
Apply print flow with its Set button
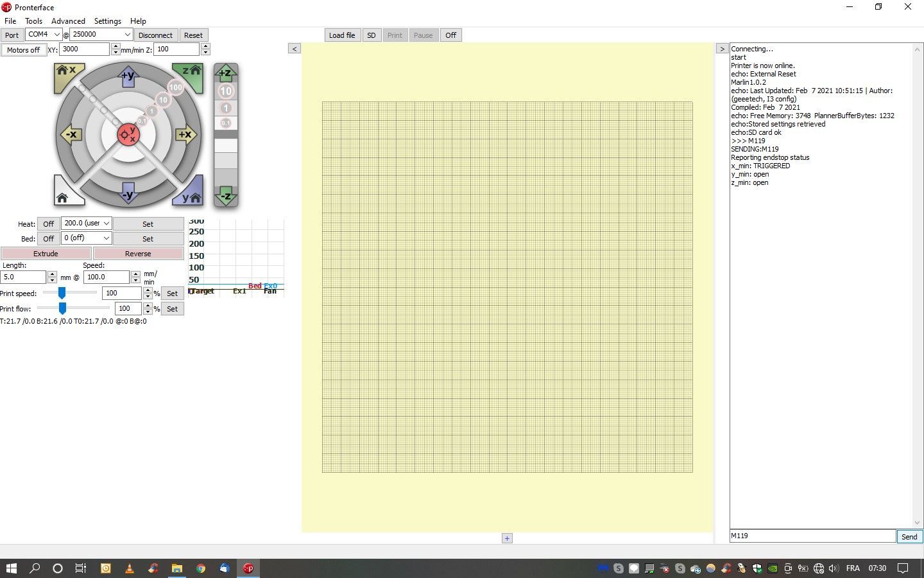click(x=172, y=309)
